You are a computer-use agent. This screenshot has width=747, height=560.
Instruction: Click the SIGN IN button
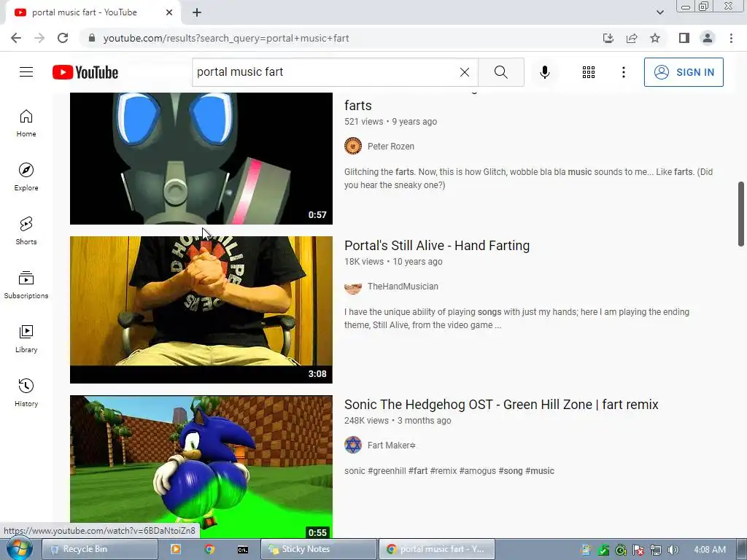684,72
